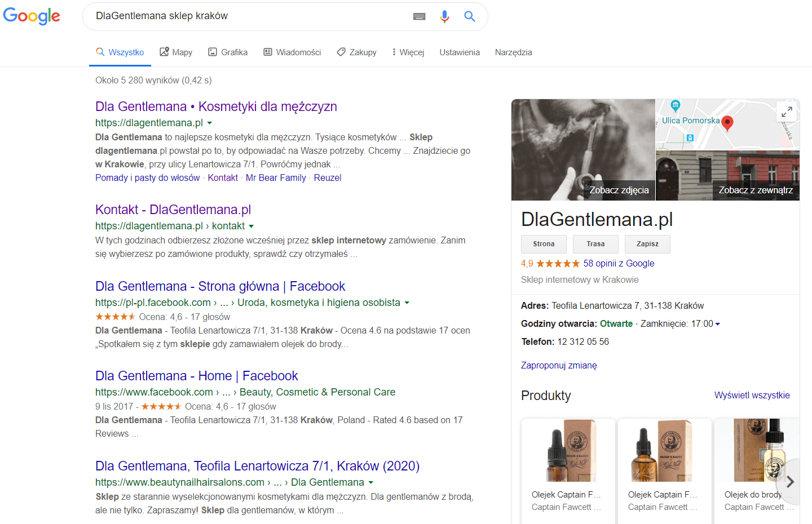Open the Więcej menu
The image size is (812, 524).
point(408,52)
